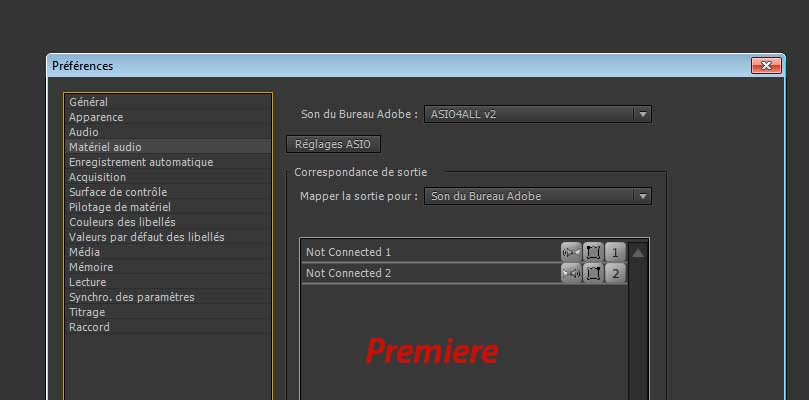Open the Titrage preferences category
This screenshot has width=809, height=400.
[167, 312]
